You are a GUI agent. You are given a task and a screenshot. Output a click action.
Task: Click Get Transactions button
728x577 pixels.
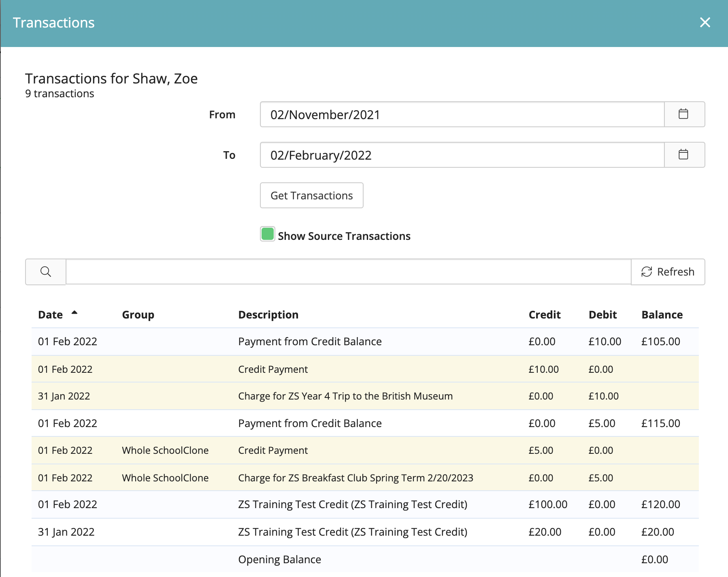pos(311,195)
